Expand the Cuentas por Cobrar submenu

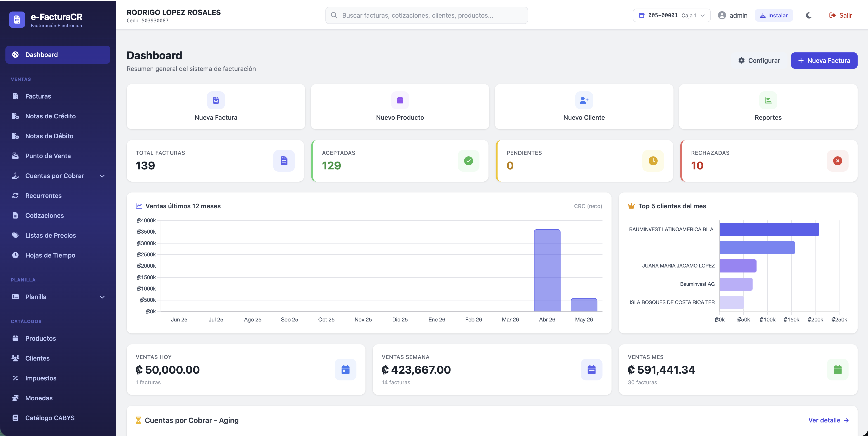point(58,176)
